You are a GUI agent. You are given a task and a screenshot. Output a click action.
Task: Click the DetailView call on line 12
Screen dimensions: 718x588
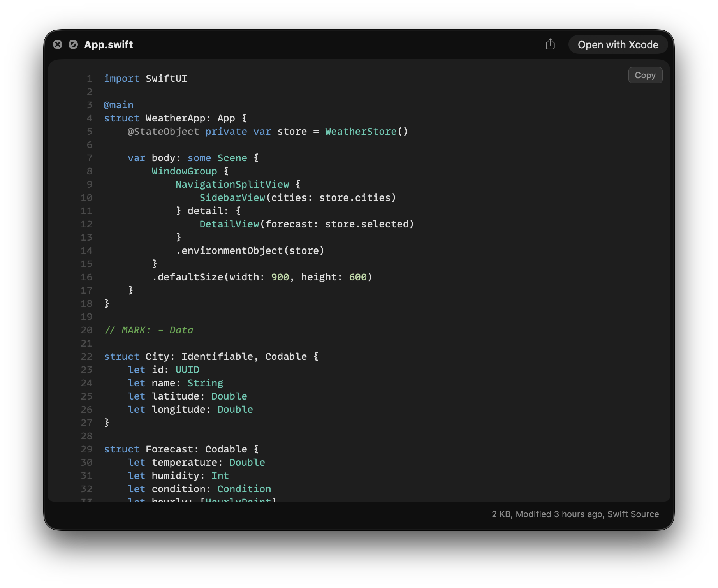(229, 224)
